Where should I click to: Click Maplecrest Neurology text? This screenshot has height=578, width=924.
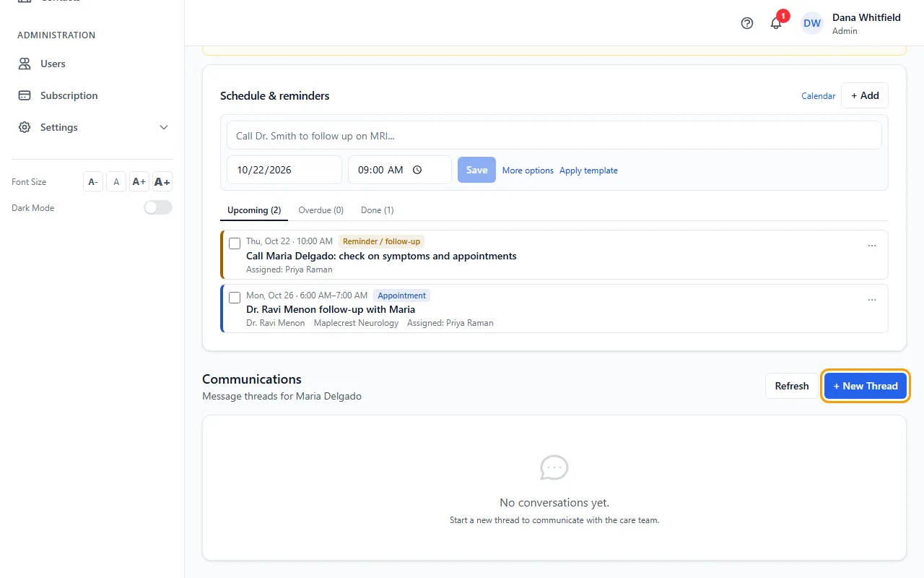pyautogui.click(x=356, y=323)
